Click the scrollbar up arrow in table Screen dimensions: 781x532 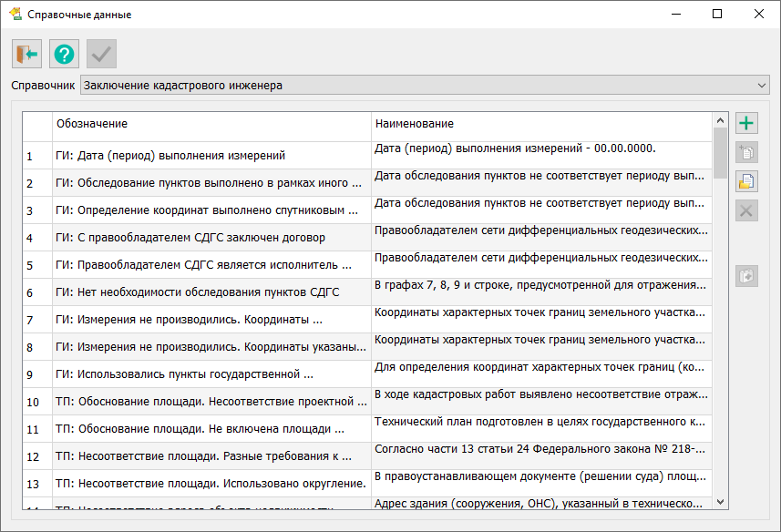pyautogui.click(x=721, y=120)
